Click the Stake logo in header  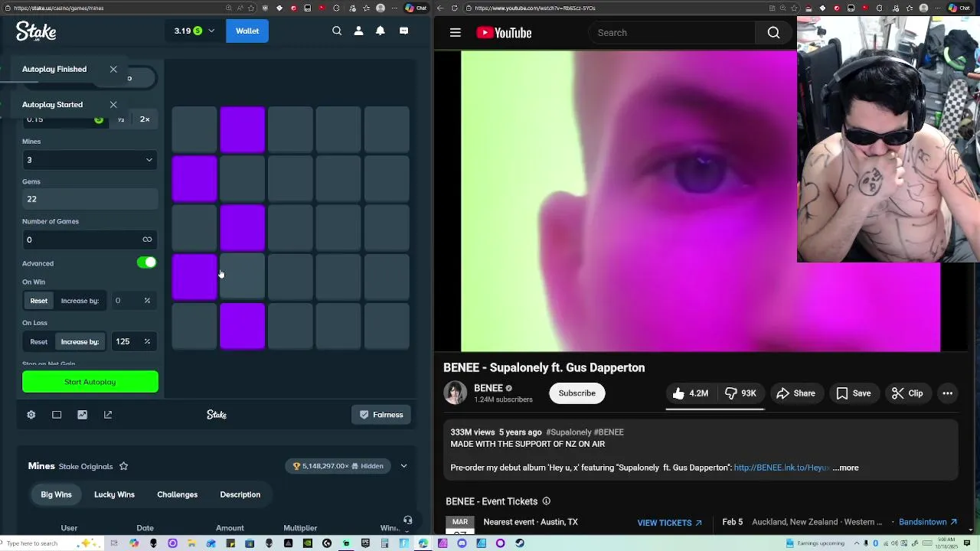pos(36,31)
